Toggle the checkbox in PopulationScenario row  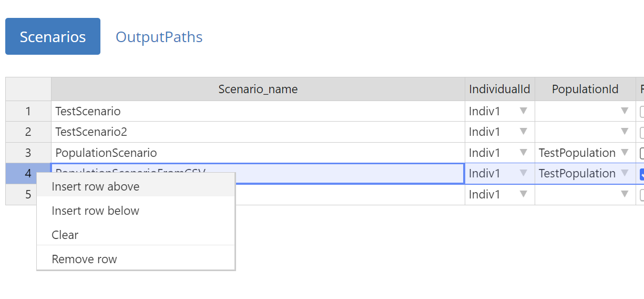tap(641, 153)
